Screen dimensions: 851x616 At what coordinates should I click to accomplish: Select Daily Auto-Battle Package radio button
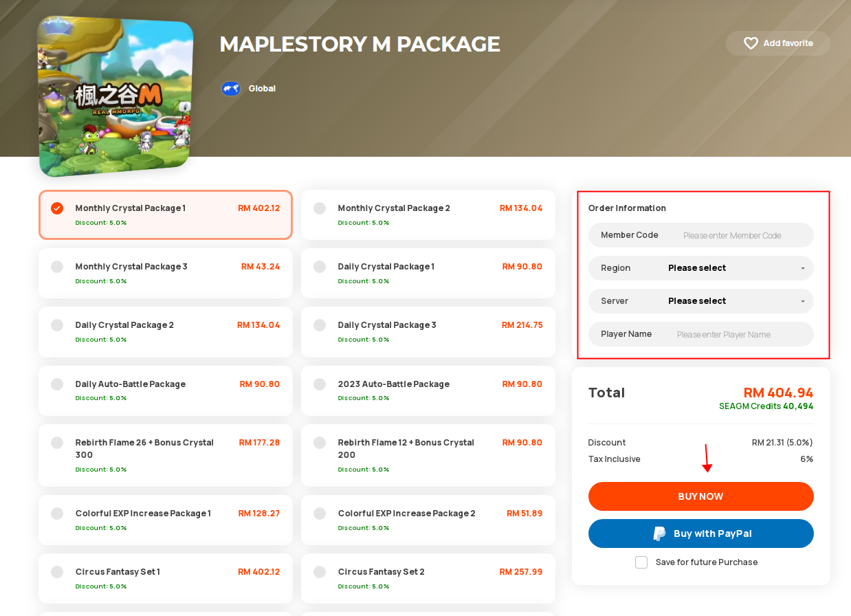[57, 384]
